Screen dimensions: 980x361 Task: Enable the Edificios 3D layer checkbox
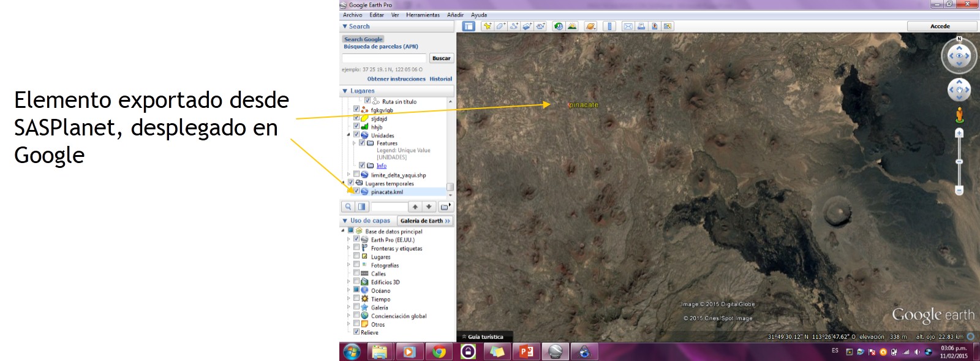(356, 281)
